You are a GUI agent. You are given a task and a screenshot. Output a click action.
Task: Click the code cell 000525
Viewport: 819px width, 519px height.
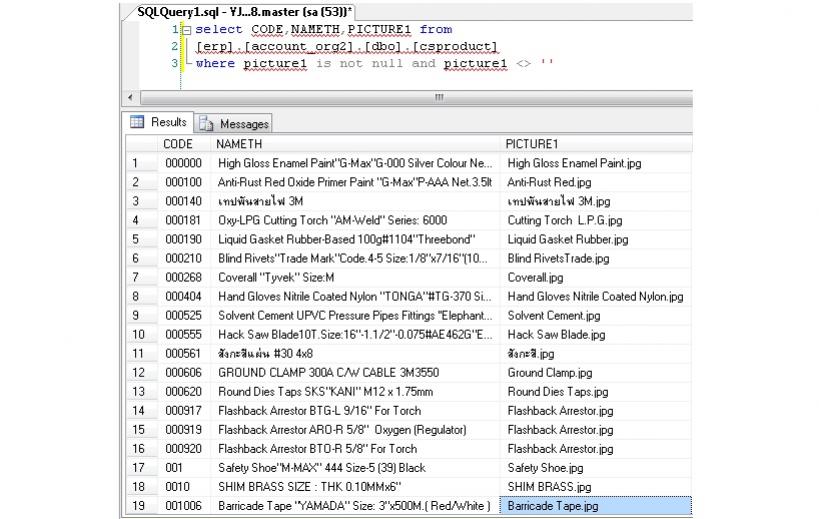184,316
